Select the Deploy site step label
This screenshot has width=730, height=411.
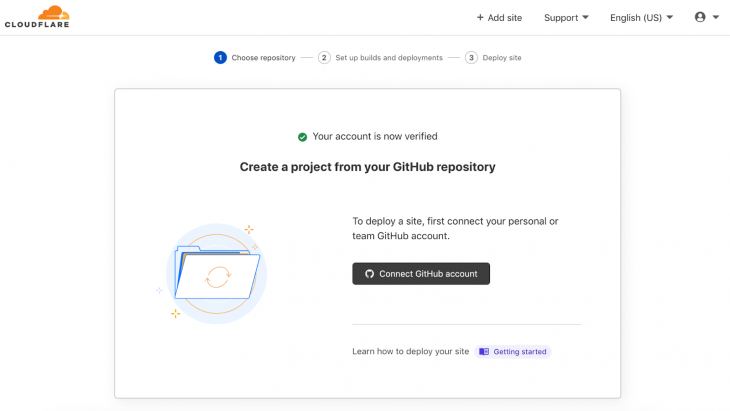pos(502,58)
